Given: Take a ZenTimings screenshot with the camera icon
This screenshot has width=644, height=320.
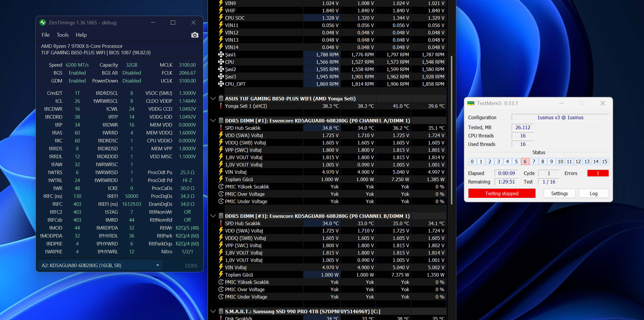Looking at the screenshot, I should point(195,35).
